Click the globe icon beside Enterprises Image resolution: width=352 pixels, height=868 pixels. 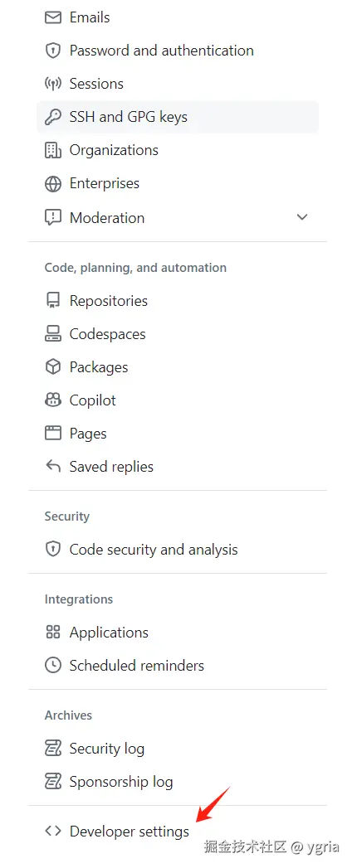pyautogui.click(x=52, y=184)
